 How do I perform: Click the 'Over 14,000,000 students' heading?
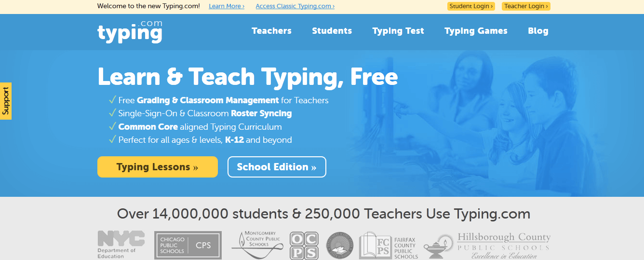(323, 214)
